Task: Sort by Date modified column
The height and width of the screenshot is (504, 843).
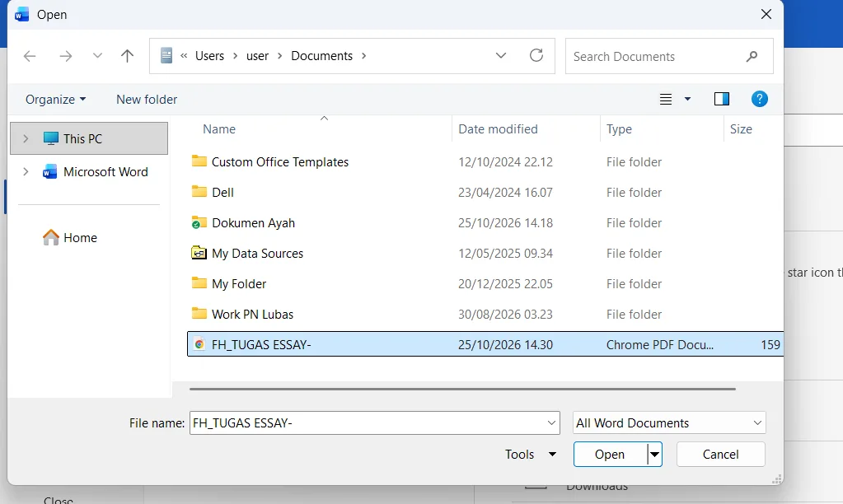Action: pos(498,129)
